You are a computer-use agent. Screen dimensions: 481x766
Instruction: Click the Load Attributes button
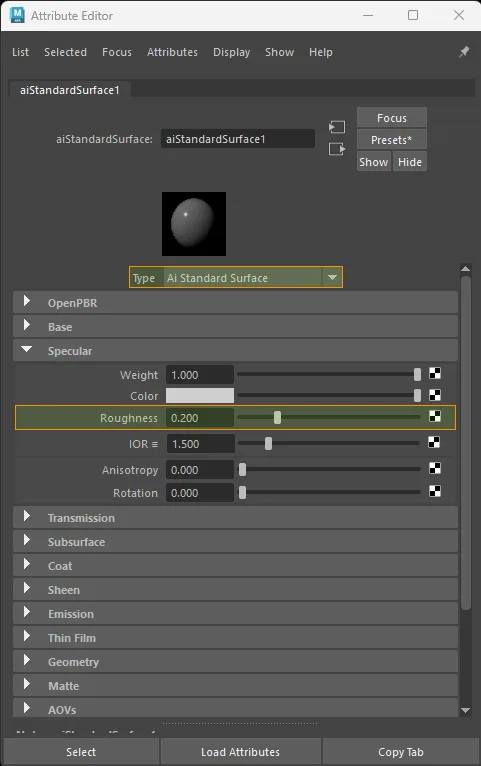point(240,752)
